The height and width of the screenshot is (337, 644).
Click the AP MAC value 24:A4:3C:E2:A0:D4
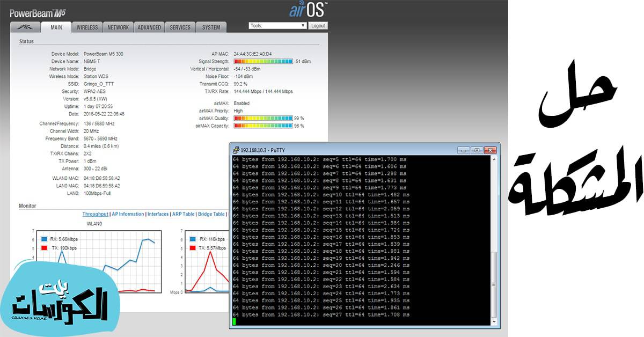(253, 54)
